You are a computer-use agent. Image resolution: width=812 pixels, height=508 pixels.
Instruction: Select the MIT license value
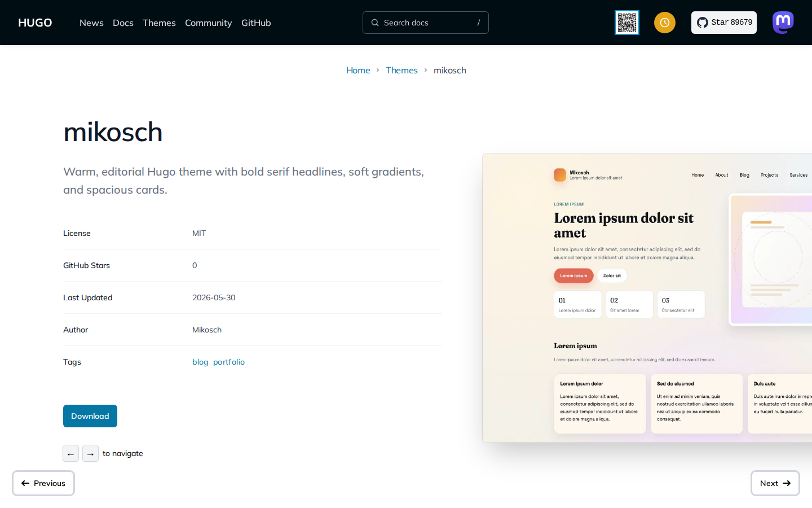point(199,233)
